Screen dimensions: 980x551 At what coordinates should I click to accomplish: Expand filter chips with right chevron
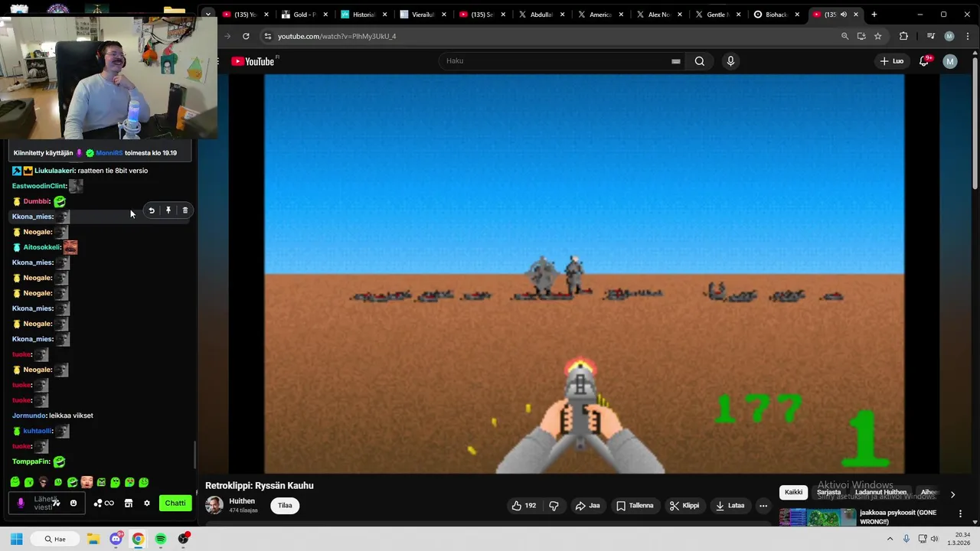click(952, 494)
